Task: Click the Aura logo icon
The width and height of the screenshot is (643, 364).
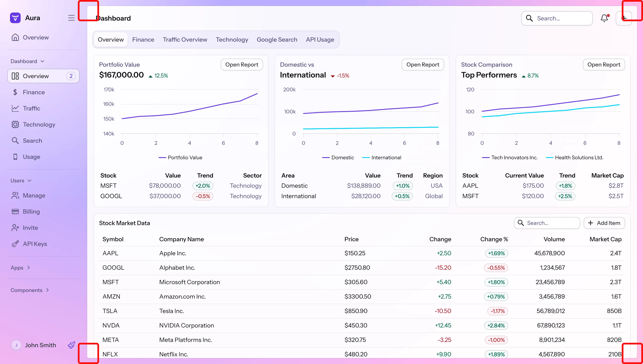Action: [15, 18]
